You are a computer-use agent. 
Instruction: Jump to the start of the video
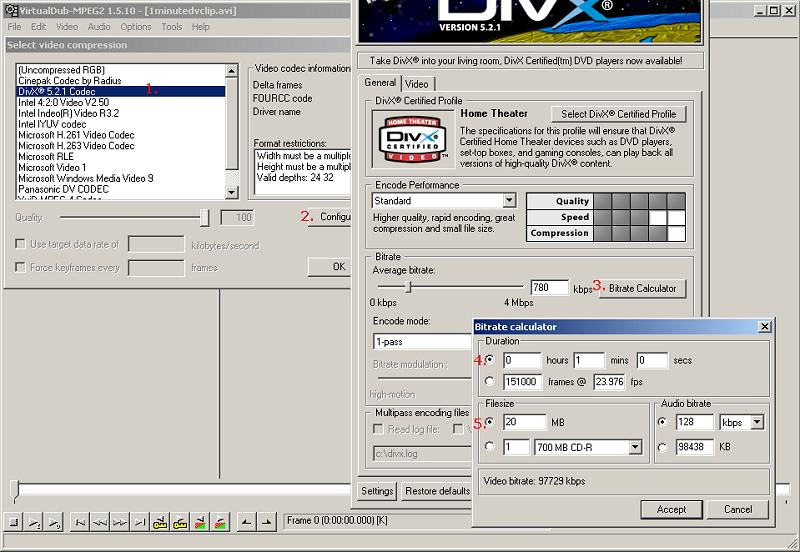coord(80,522)
